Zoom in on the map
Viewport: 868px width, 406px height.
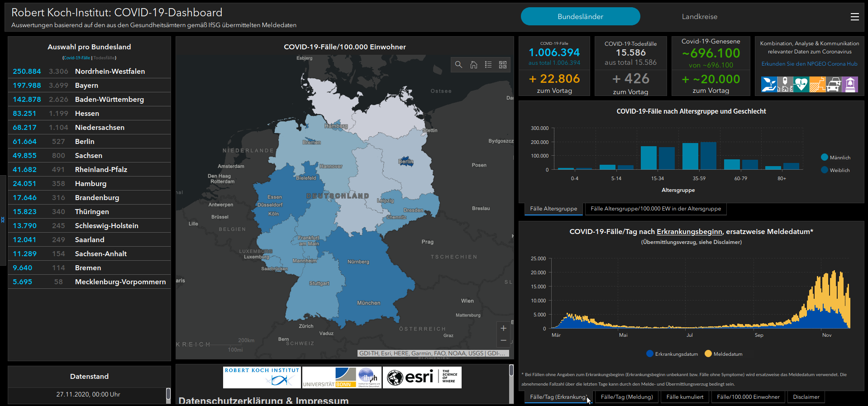503,328
